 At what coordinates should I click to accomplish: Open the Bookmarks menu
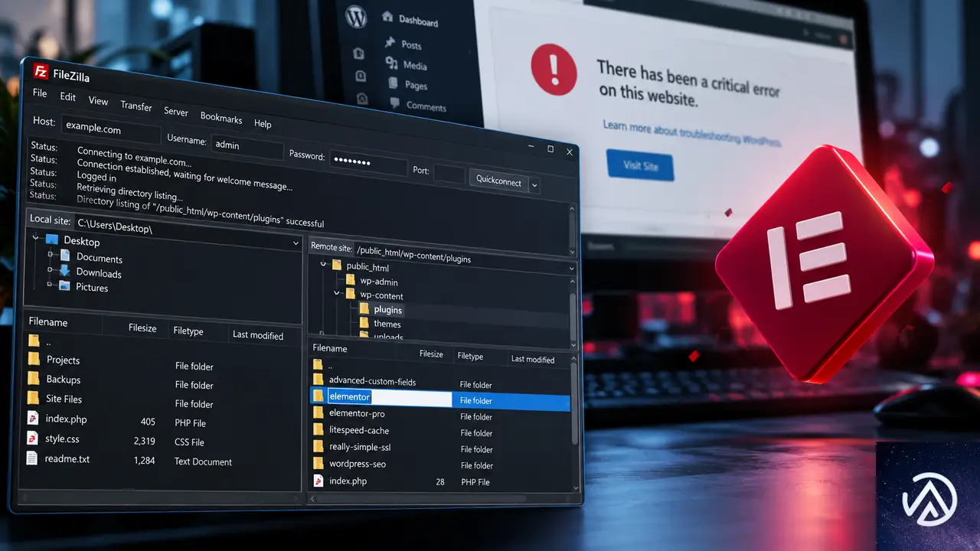221,118
